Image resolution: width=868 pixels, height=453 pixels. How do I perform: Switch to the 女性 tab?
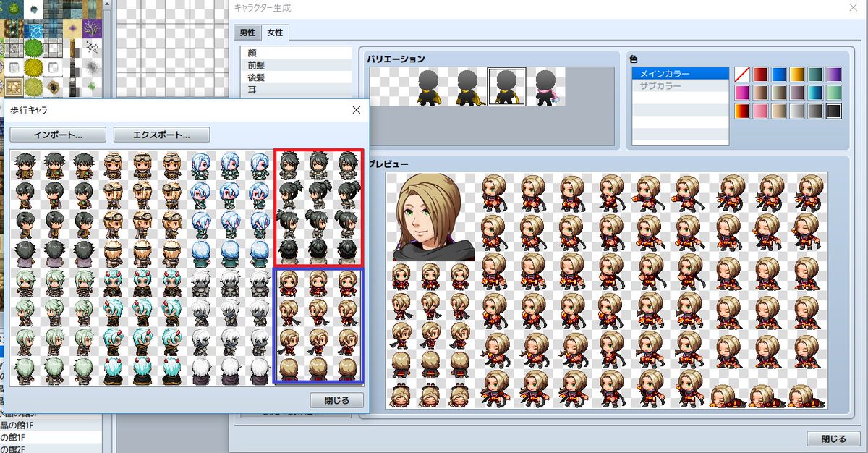pyautogui.click(x=275, y=33)
